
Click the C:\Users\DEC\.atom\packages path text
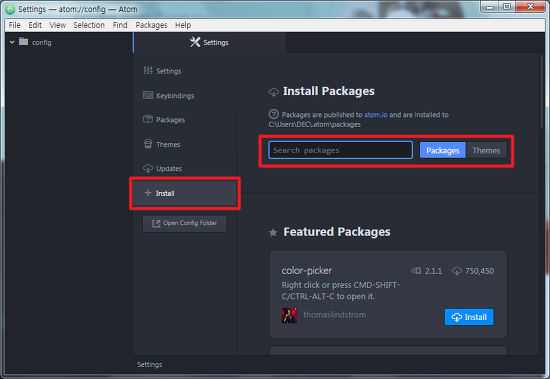(315, 125)
